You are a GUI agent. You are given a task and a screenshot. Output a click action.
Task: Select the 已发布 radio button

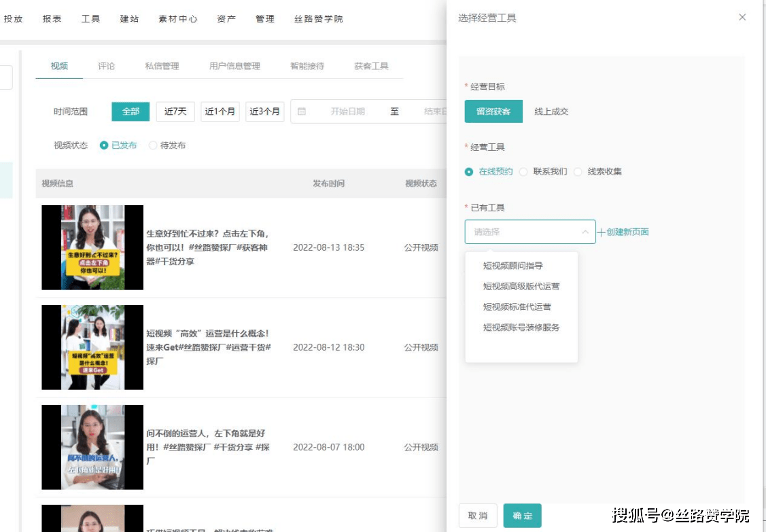coord(103,145)
